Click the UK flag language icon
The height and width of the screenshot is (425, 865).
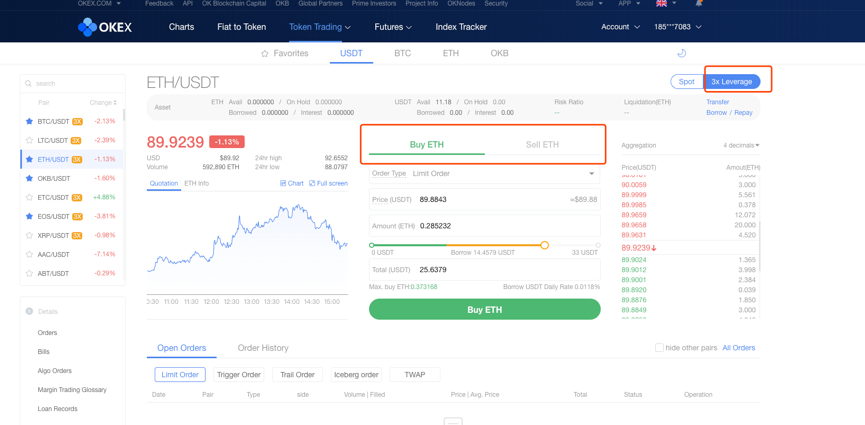tap(661, 3)
